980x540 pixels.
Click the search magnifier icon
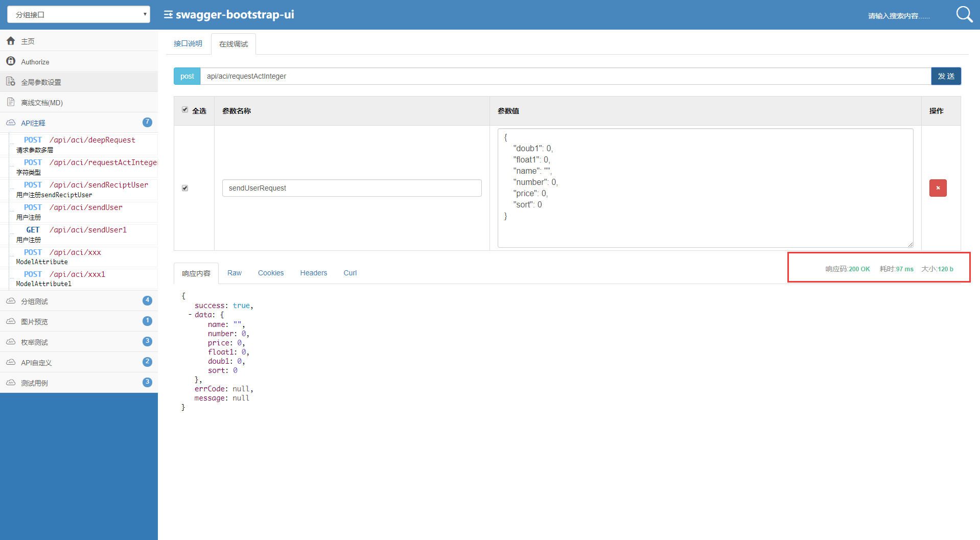pyautogui.click(x=964, y=14)
